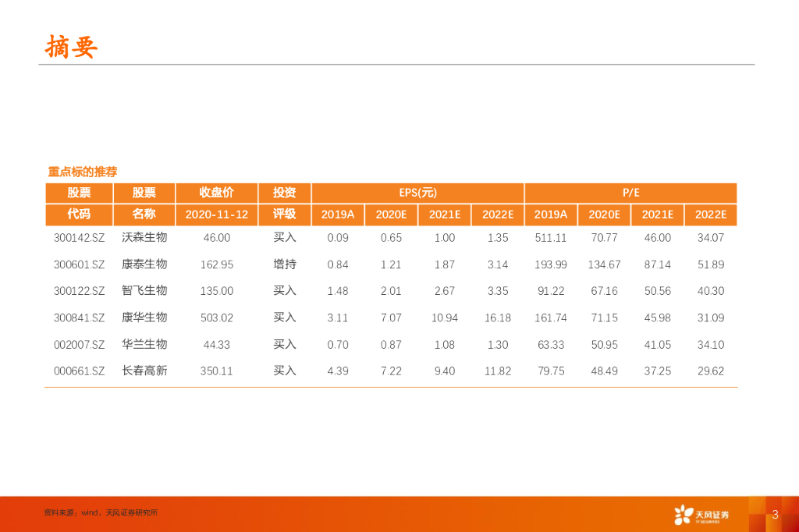The width and height of the screenshot is (799, 532).
Task: Select stock code 300122.SZ
Action: click(x=79, y=291)
